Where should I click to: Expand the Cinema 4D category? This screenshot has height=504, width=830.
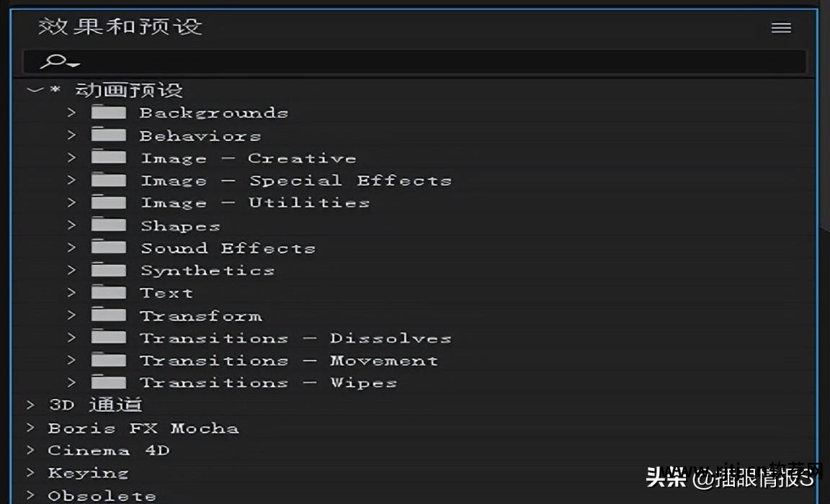31,450
